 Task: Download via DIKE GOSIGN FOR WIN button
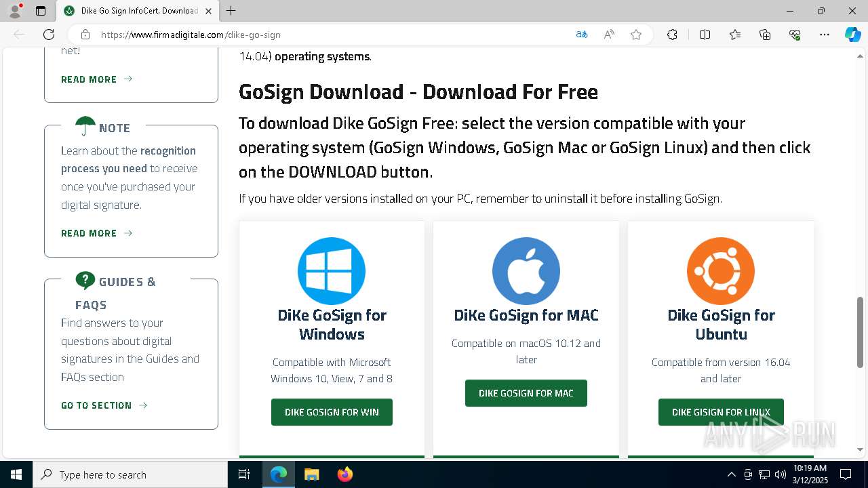[x=332, y=412]
